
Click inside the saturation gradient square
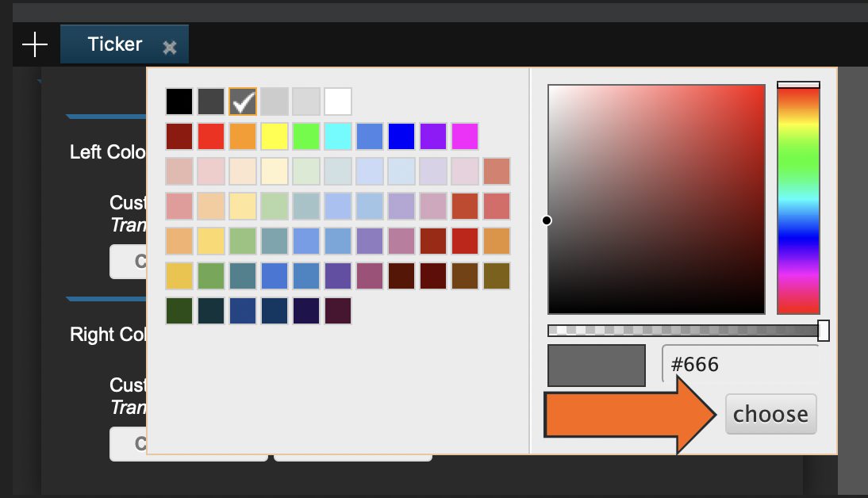[656, 199]
